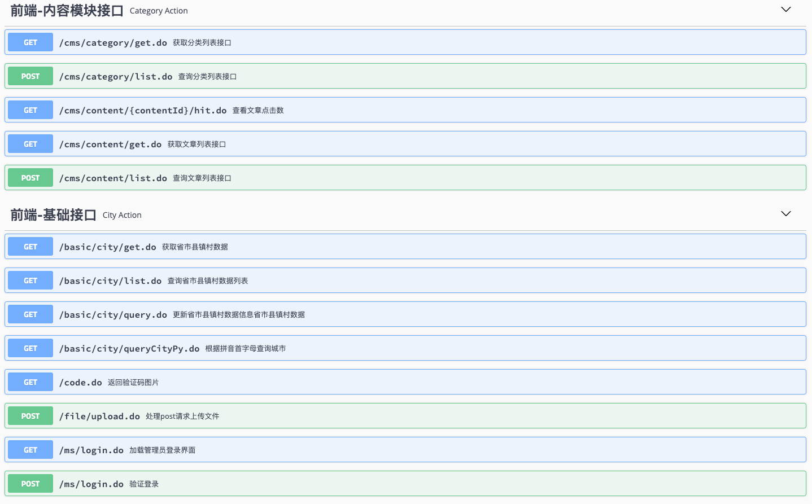Click GET badge for /cms/content/get.do
The image size is (812, 504).
tap(30, 144)
